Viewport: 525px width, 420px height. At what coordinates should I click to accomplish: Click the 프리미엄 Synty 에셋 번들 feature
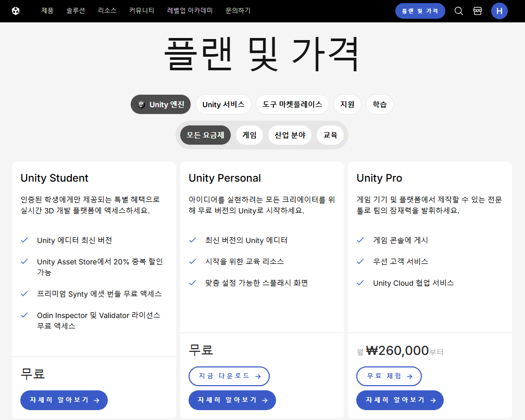pyautogui.click(x=99, y=294)
